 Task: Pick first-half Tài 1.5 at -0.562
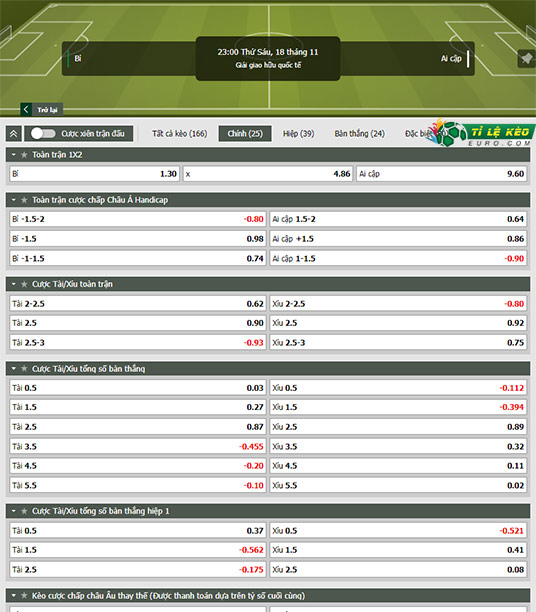(137, 550)
